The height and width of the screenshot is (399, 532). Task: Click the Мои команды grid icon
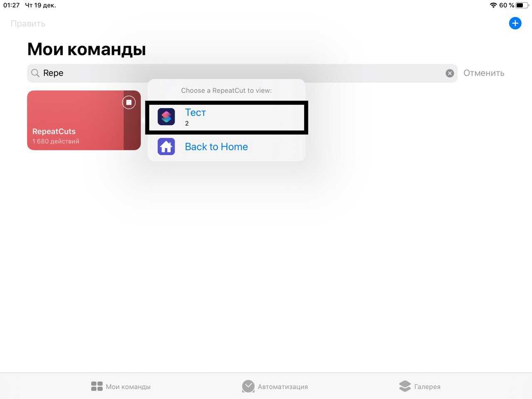coord(97,387)
